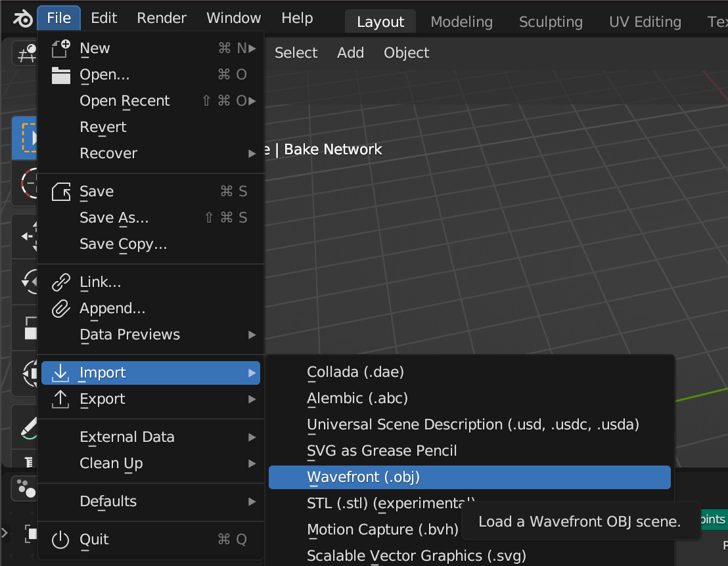This screenshot has width=728, height=566.
Task: Expand the Open Recent submenu
Action: (x=150, y=100)
